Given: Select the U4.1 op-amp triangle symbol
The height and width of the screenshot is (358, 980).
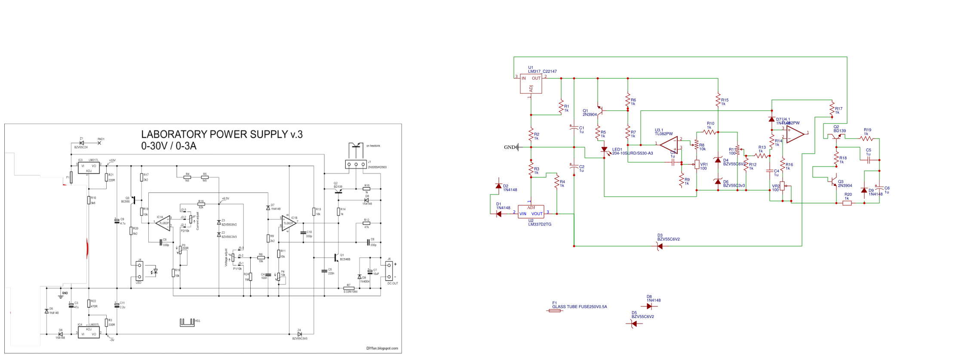Looking at the screenshot, I should point(795,133).
